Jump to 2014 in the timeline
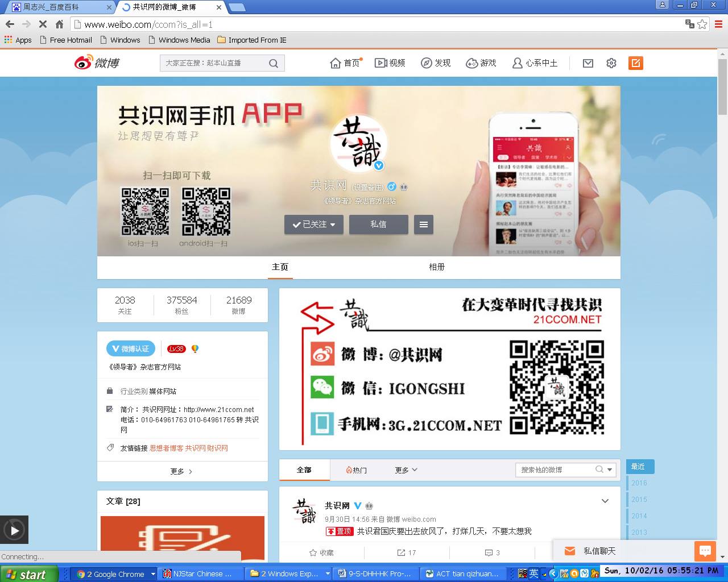 tap(639, 516)
